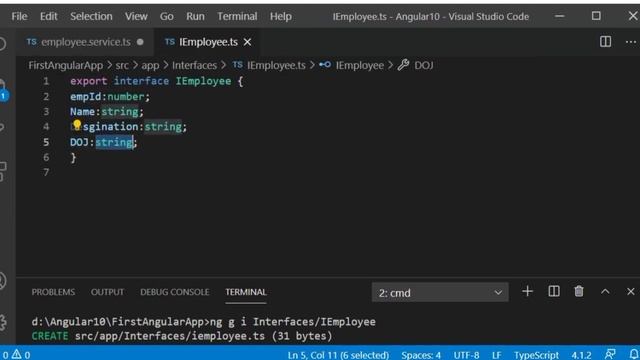Close the terminal panel

pos(631,291)
